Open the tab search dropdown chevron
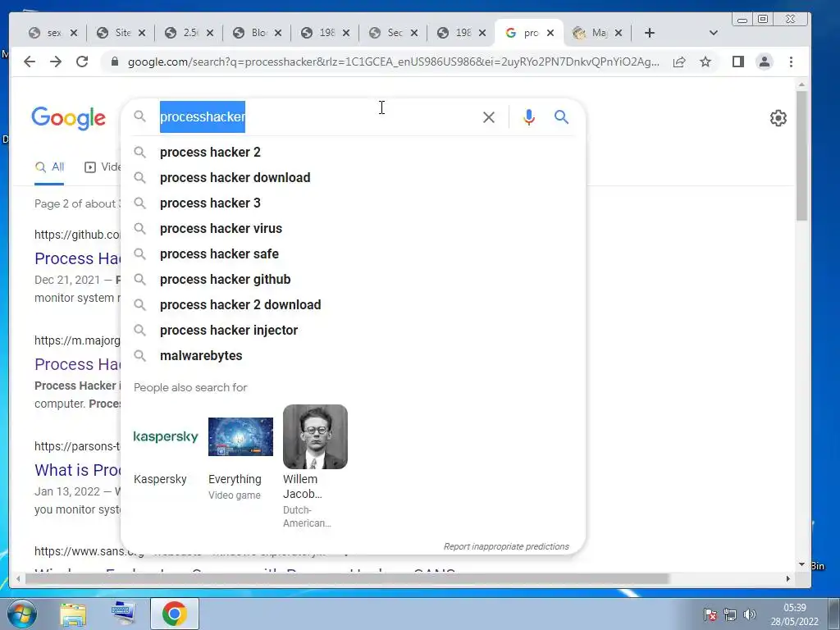This screenshot has height=630, width=840. coord(713,33)
